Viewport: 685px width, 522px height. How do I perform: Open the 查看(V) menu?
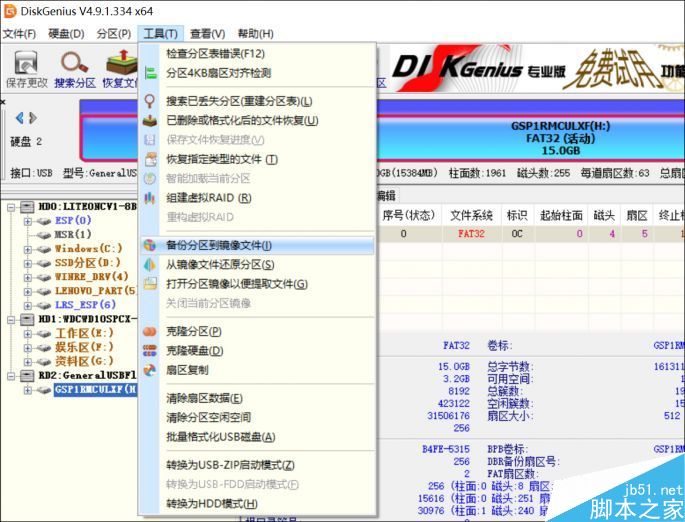(x=208, y=34)
